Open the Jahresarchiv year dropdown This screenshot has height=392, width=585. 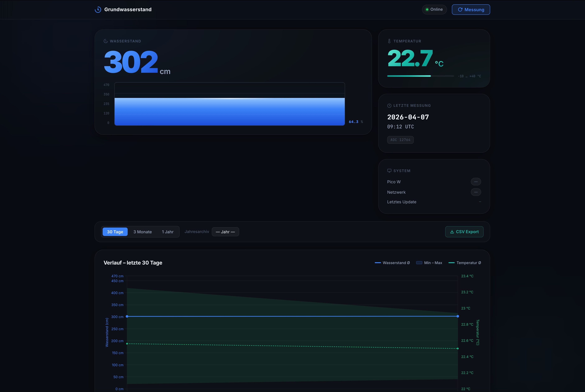(225, 232)
